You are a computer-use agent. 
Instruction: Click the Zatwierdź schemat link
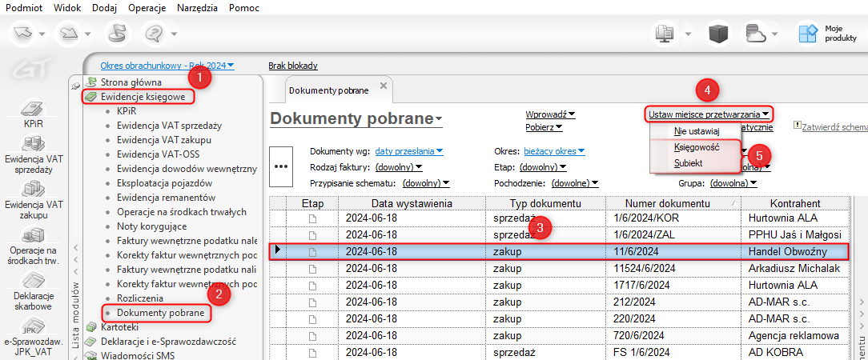click(x=834, y=127)
